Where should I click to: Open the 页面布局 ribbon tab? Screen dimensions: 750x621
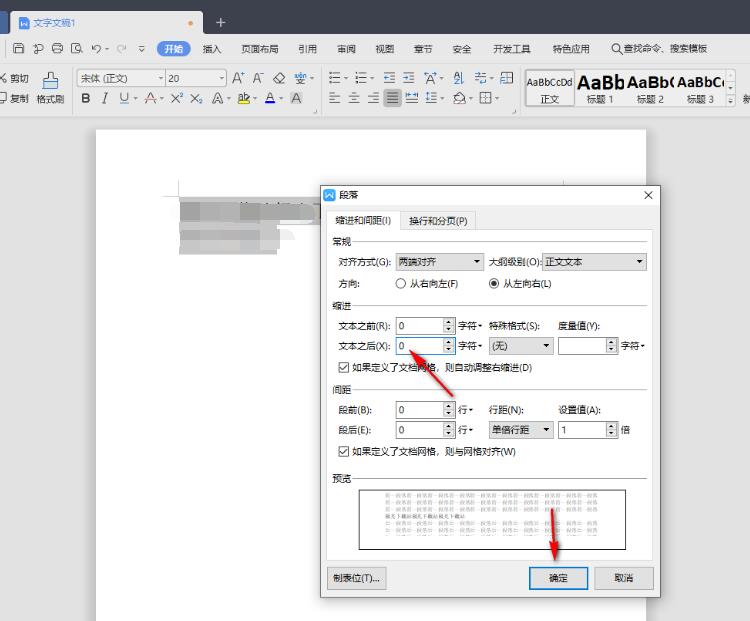260,49
